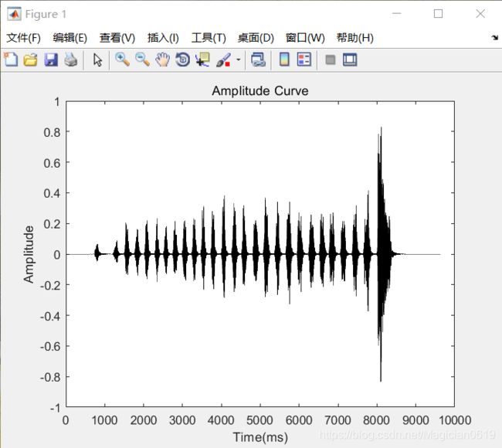
Task: Print the figure using the printer icon
Action: [71, 60]
